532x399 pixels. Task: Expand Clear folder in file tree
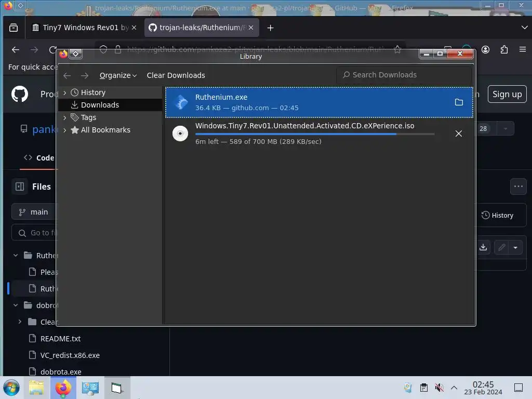pyautogui.click(x=20, y=322)
